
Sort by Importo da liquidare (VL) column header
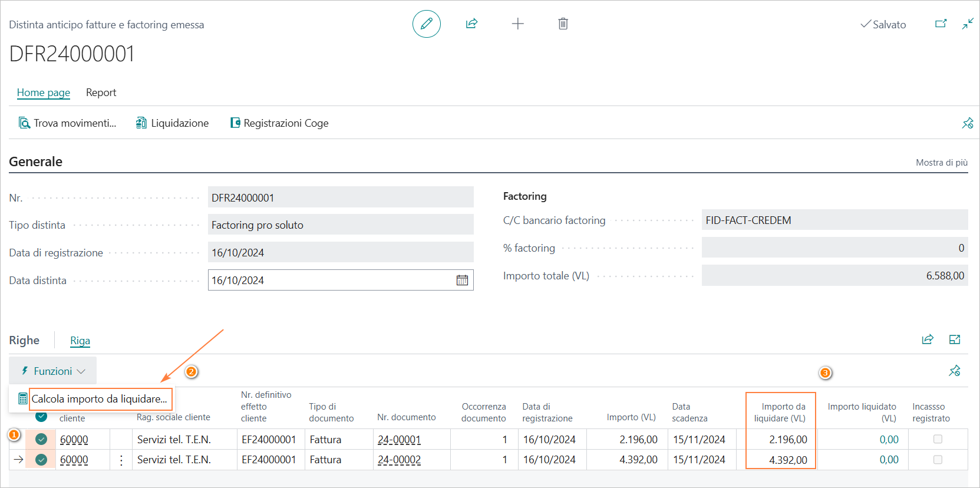tap(780, 412)
